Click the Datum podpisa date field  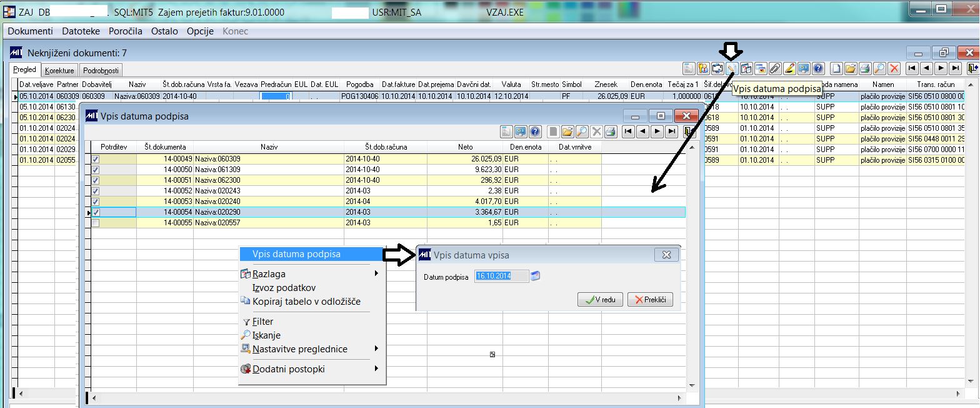[x=502, y=276]
